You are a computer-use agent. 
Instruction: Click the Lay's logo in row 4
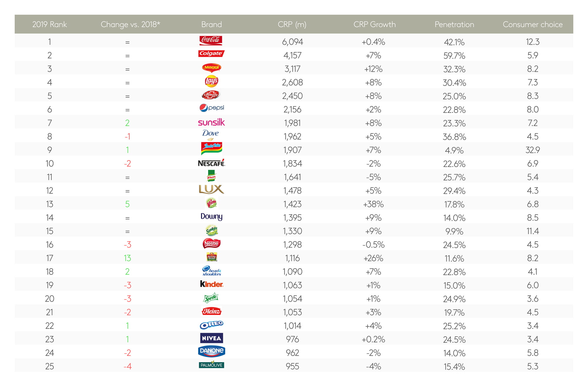[x=211, y=81]
